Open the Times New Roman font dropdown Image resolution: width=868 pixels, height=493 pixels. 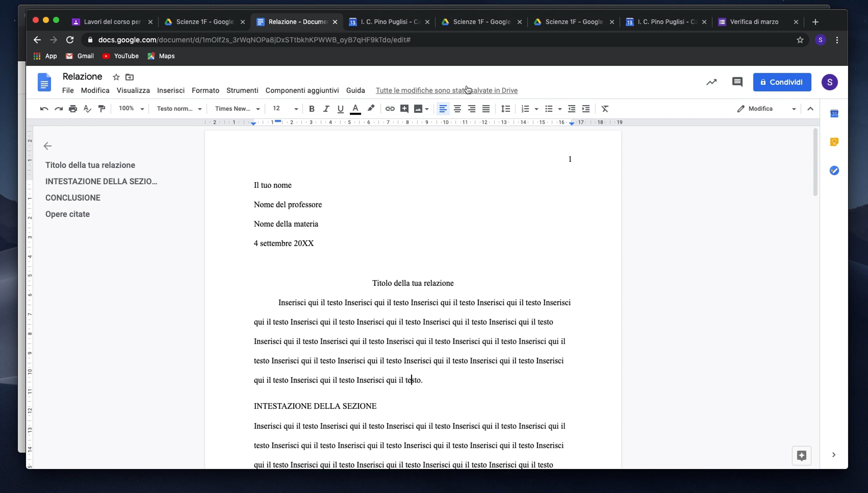[x=237, y=109]
